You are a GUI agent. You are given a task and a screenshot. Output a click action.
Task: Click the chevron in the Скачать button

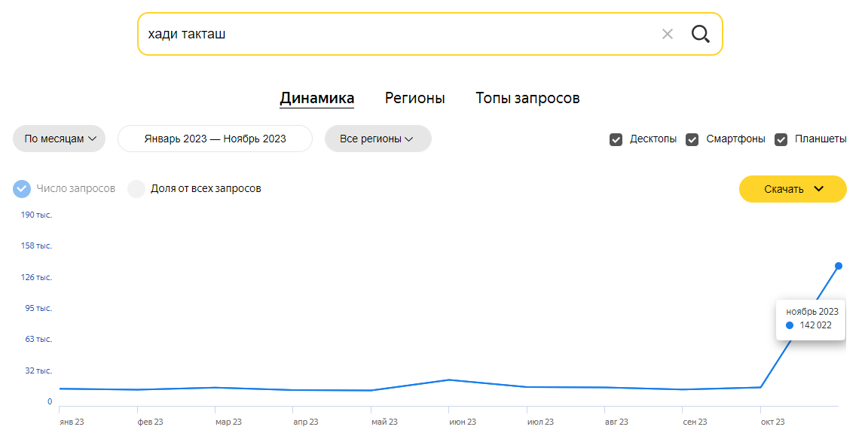[819, 189]
